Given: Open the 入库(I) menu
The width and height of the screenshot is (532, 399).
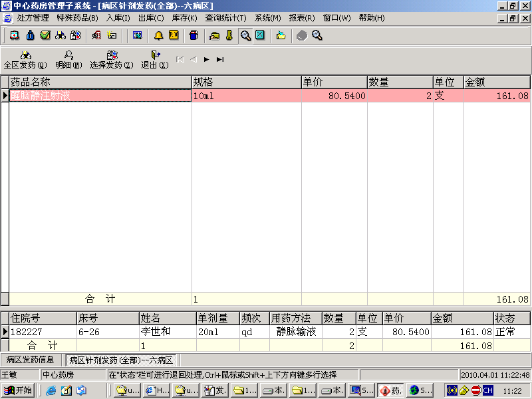Looking at the screenshot, I should [x=118, y=18].
